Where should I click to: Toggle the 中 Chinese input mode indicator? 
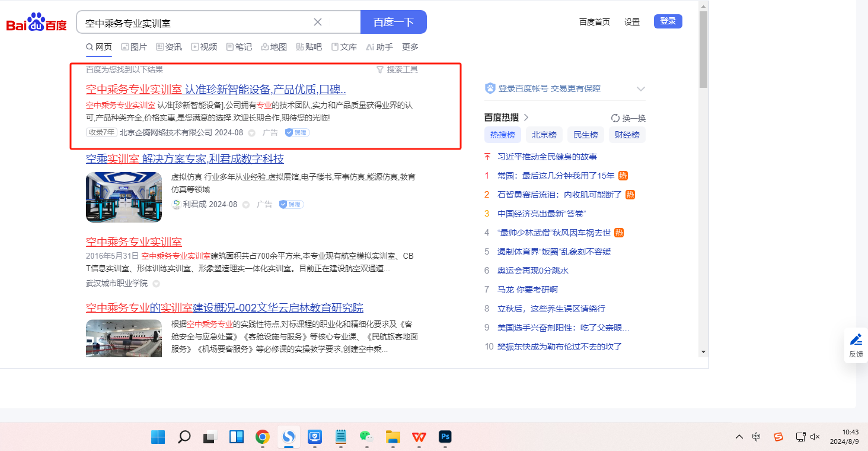click(757, 437)
